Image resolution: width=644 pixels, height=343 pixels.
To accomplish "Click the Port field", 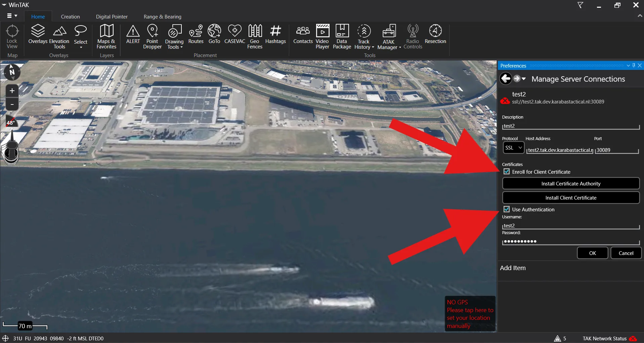I will point(617,150).
